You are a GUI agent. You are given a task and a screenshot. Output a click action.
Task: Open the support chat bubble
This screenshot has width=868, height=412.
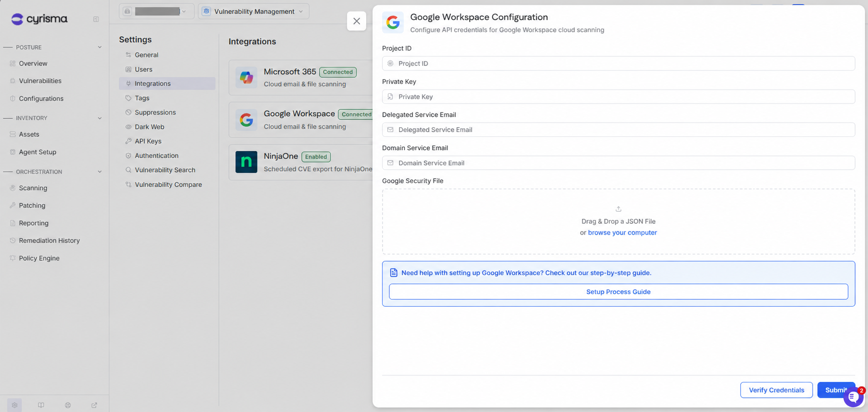853,397
